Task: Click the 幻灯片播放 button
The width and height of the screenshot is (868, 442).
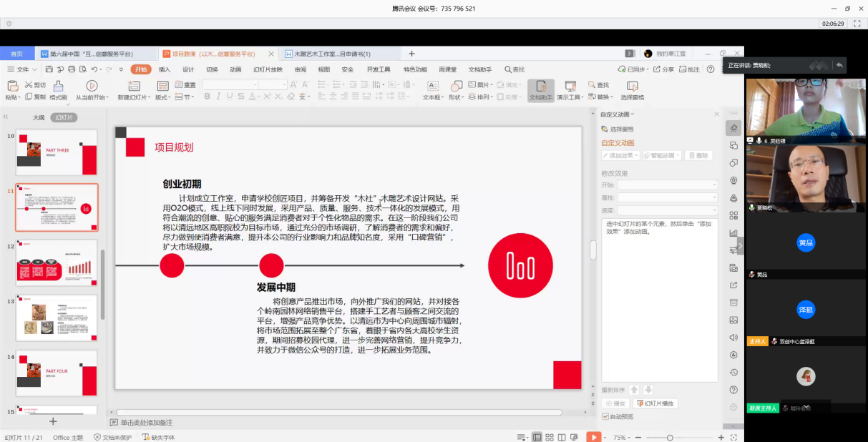Action: tap(655, 403)
